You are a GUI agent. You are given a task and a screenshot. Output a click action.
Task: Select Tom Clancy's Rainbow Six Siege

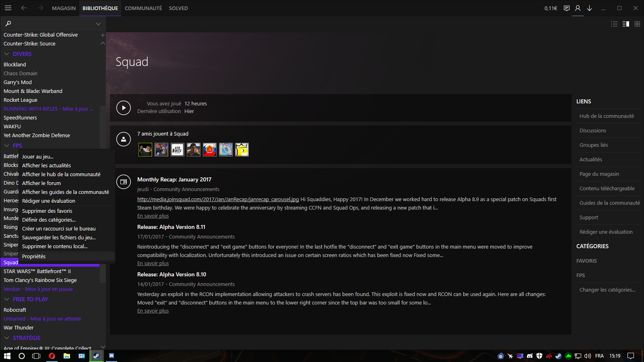[x=40, y=280]
